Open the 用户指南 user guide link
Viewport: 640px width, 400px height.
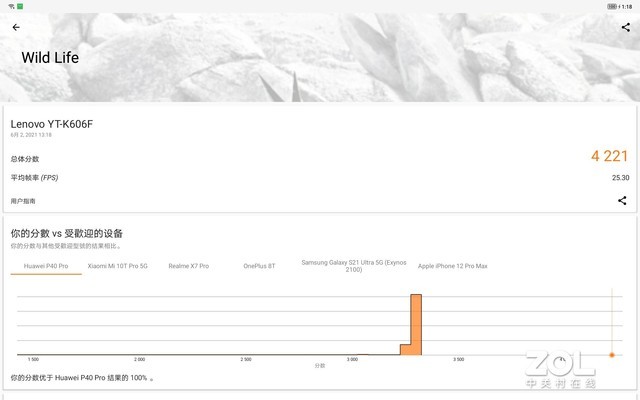(23, 201)
